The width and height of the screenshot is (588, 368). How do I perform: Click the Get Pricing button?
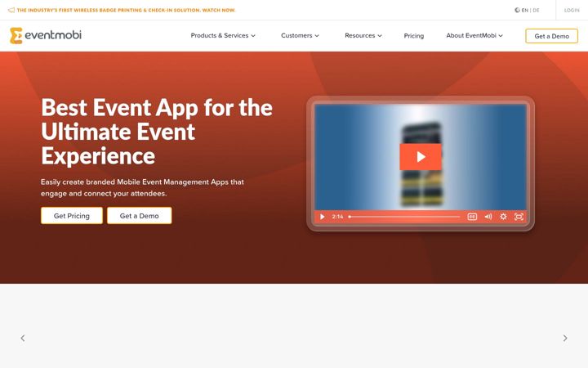coord(72,216)
